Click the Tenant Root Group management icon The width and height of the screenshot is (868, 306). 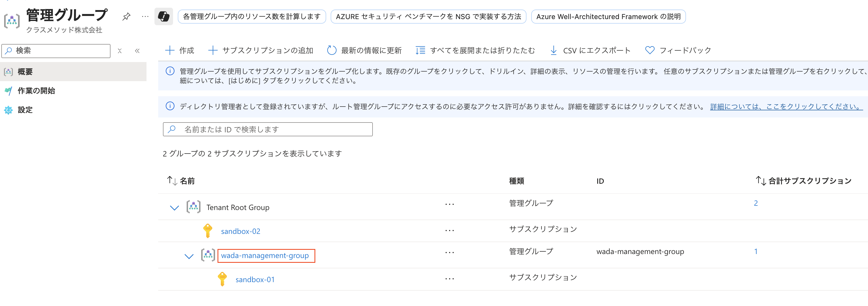click(x=193, y=207)
